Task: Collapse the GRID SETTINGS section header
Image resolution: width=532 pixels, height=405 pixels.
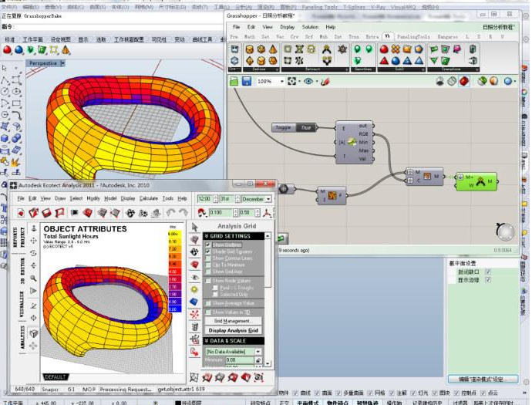Action: (234, 236)
